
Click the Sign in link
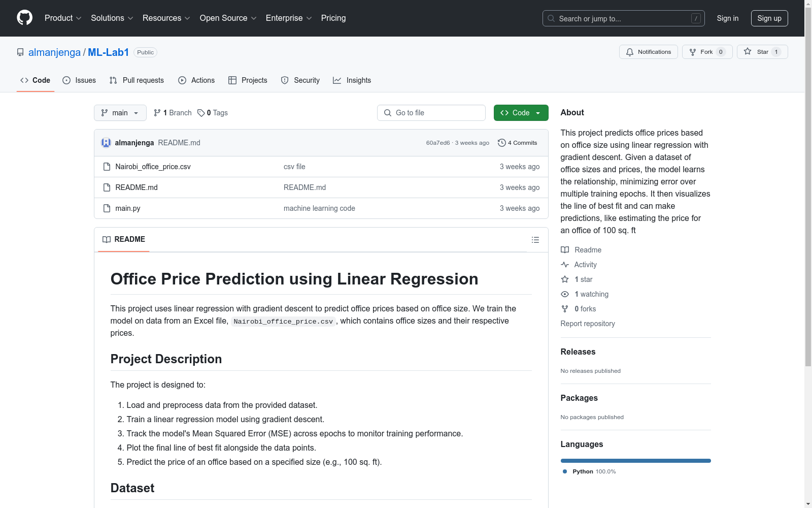pos(728,18)
